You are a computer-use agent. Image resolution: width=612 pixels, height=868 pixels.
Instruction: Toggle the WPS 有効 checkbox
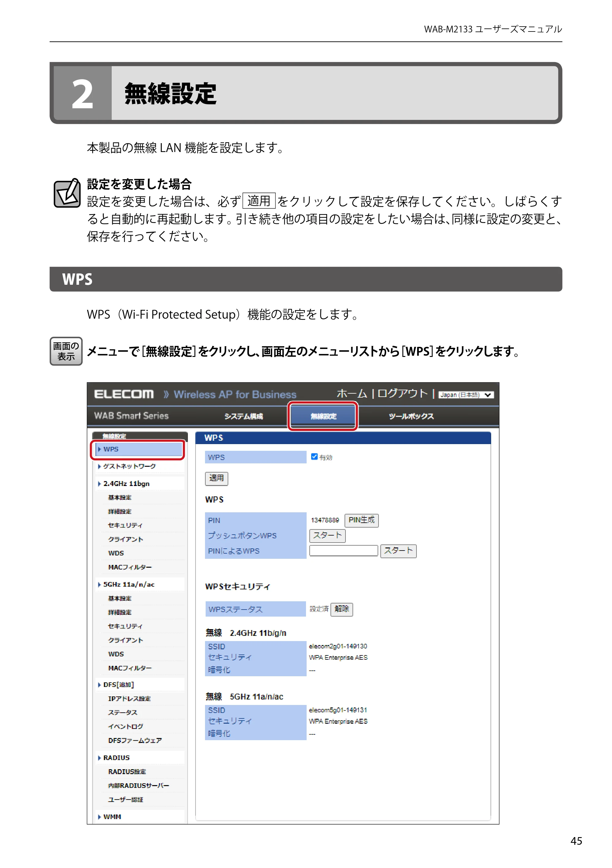pos(314,457)
